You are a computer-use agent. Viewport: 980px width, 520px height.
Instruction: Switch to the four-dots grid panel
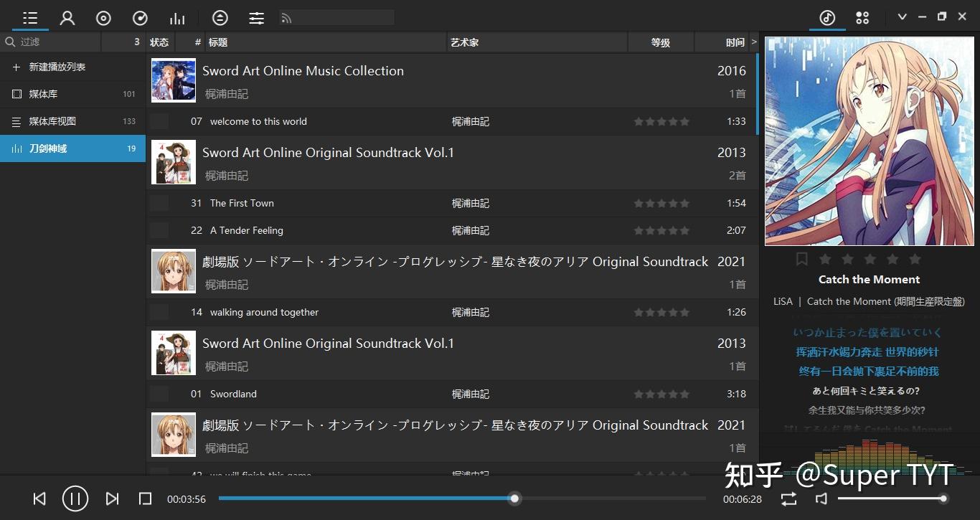862,16
